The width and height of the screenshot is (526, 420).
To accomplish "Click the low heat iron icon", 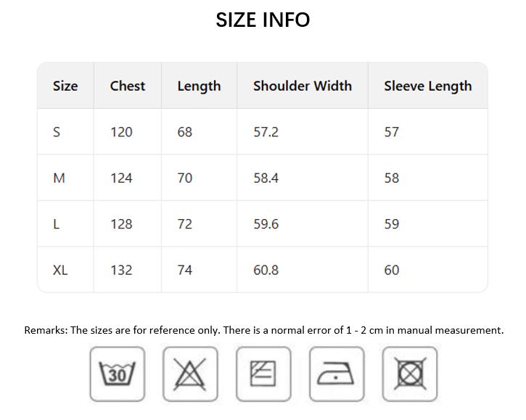I will 337,374.
